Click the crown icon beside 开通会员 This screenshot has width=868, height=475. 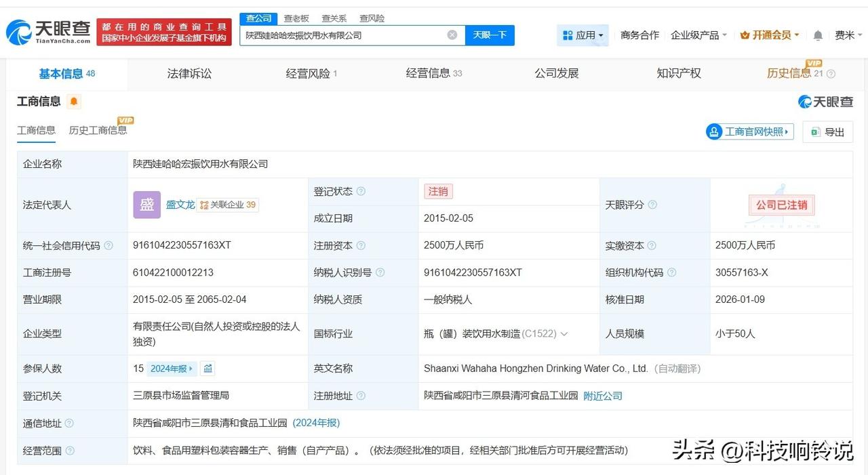[745, 35]
